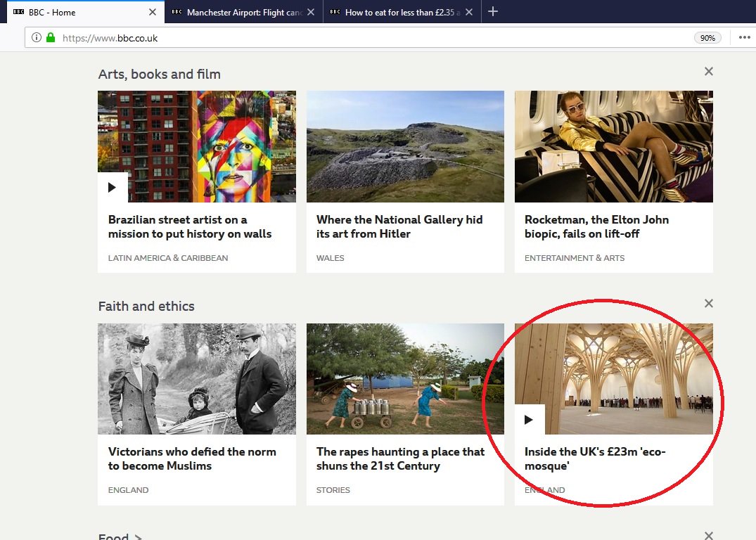Play the Brazilian street artist video

113,187
